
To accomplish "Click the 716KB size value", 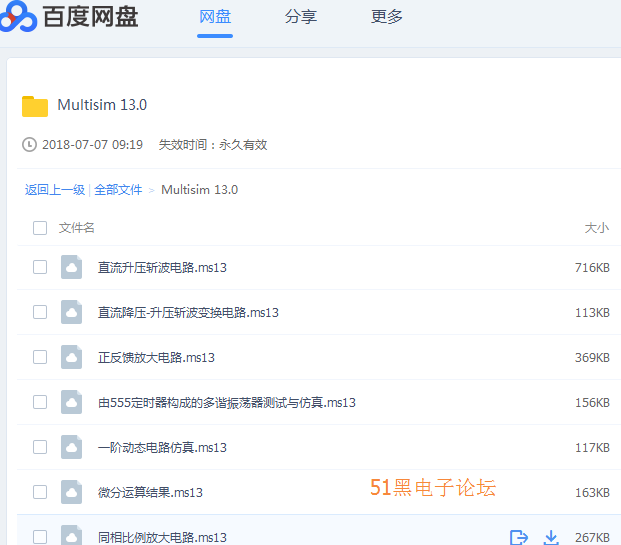I will pos(592,268).
